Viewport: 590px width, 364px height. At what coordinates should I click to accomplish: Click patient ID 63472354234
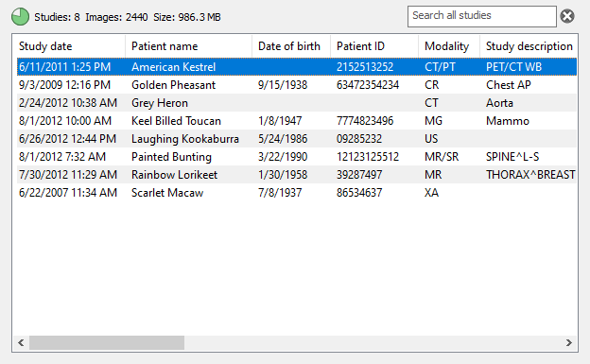click(368, 85)
